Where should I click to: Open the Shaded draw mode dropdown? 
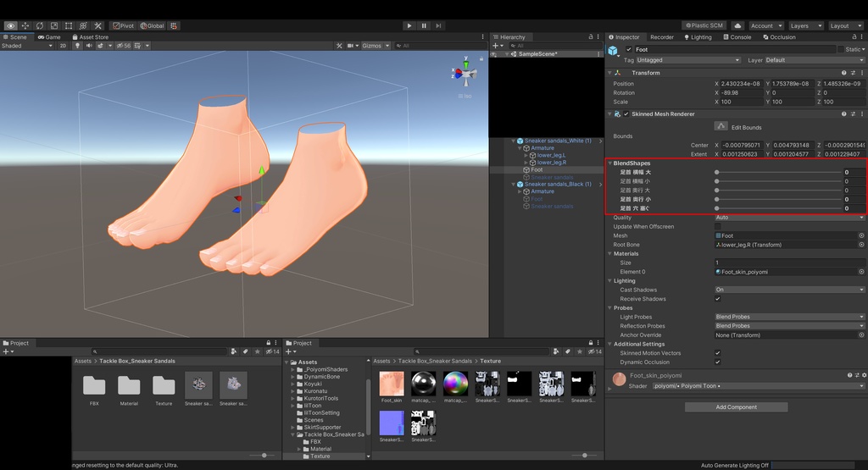click(26, 46)
